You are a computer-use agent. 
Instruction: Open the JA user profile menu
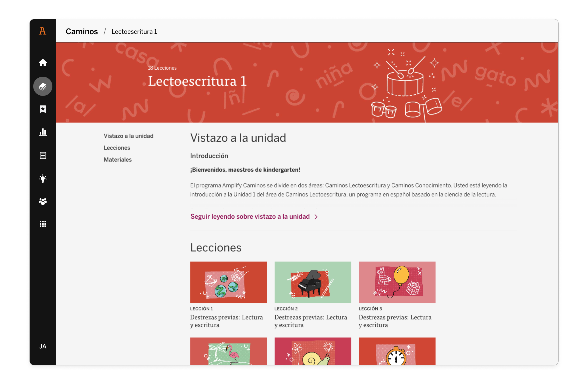point(43,346)
